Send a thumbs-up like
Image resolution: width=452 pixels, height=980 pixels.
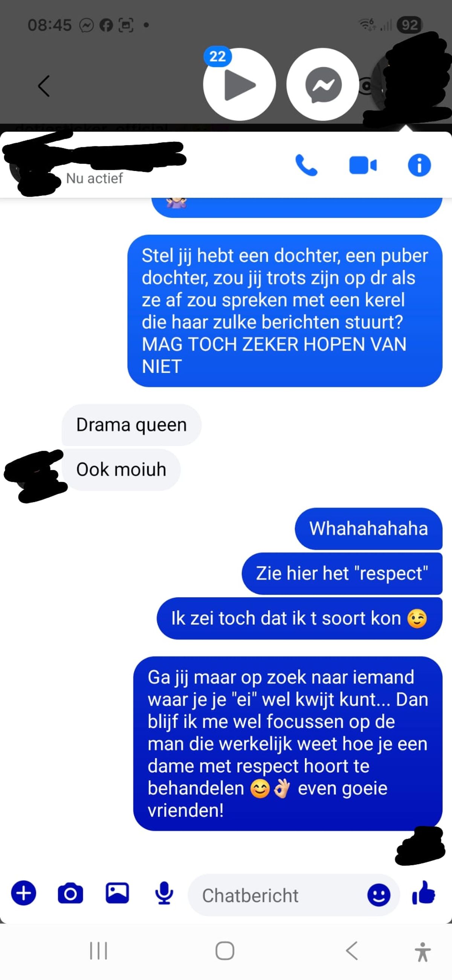(423, 893)
